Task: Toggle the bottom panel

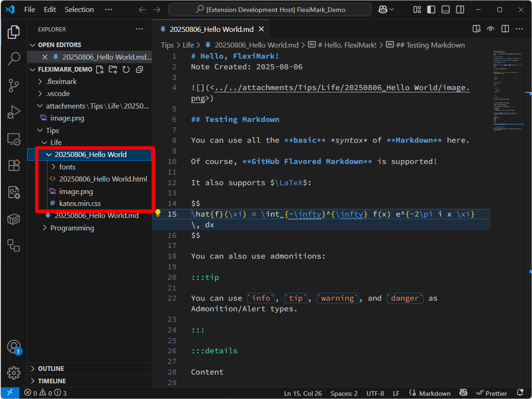Action: [445, 10]
